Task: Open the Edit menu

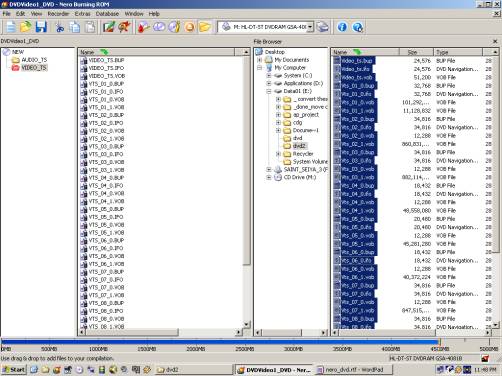Action: point(20,14)
